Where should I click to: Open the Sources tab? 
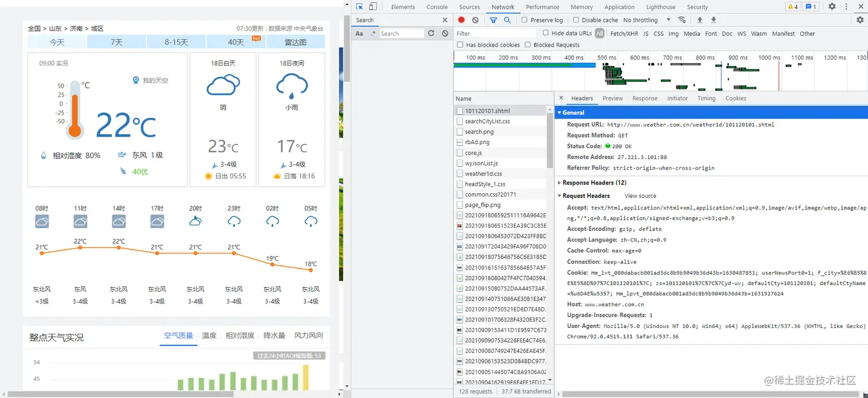point(469,7)
